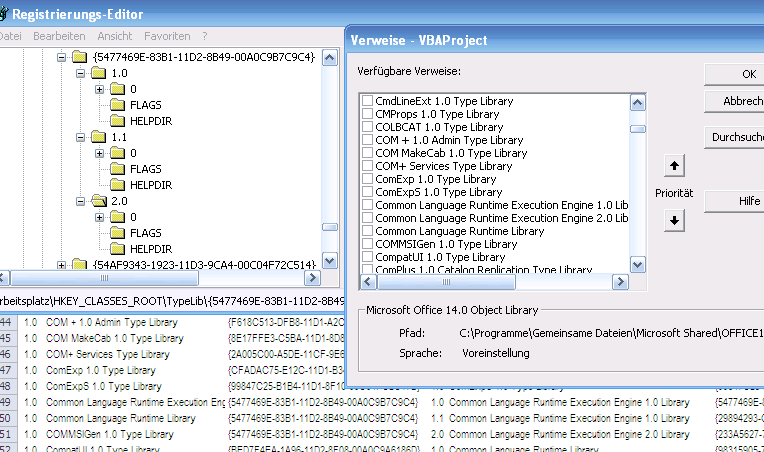Click the priority down arrow button

(674, 221)
